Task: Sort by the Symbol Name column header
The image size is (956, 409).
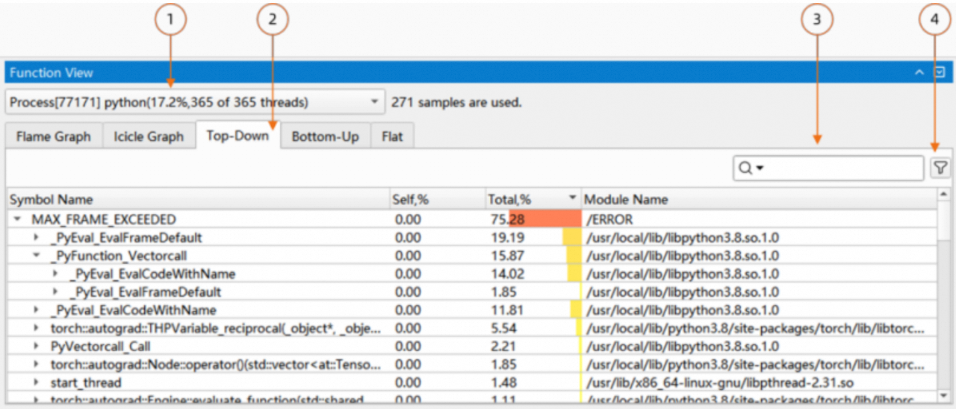Action: pyautogui.click(x=198, y=199)
